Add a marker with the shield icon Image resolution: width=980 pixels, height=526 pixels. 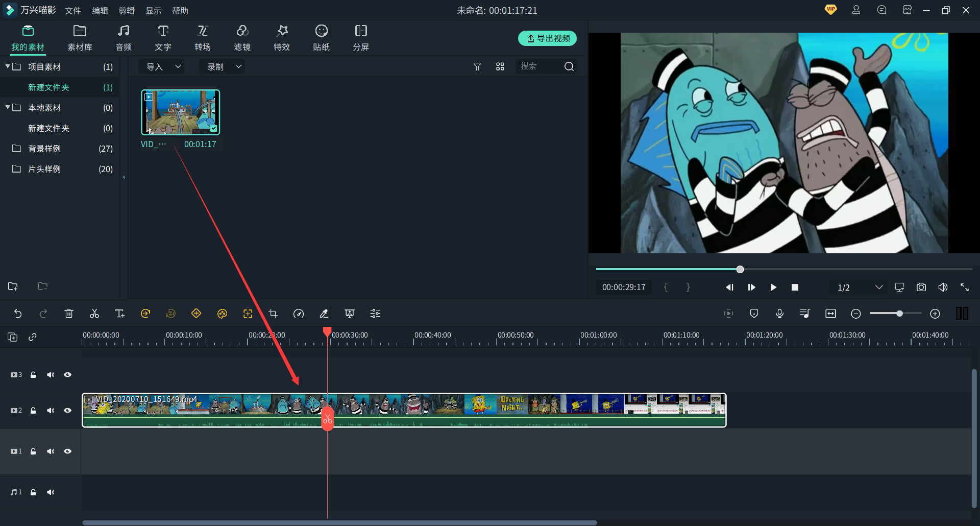[x=754, y=314]
